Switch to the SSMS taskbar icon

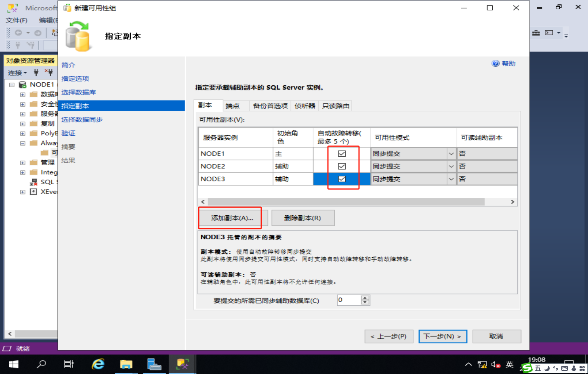point(182,364)
